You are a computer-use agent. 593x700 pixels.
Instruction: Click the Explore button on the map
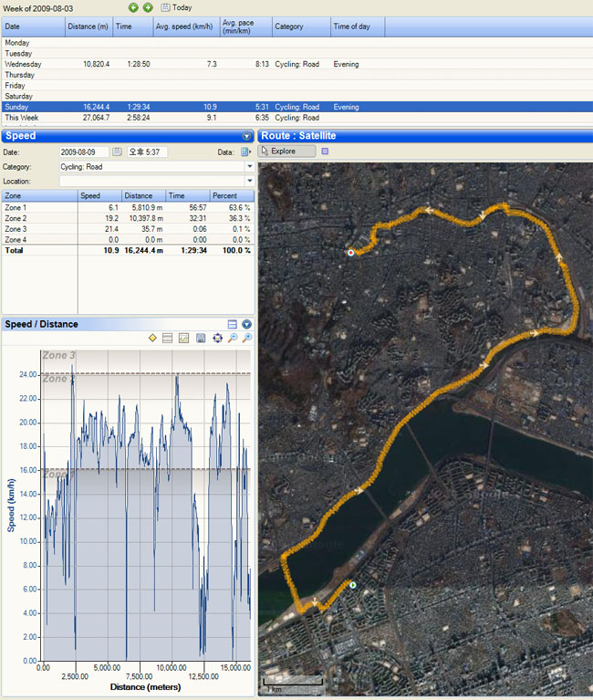[286, 151]
